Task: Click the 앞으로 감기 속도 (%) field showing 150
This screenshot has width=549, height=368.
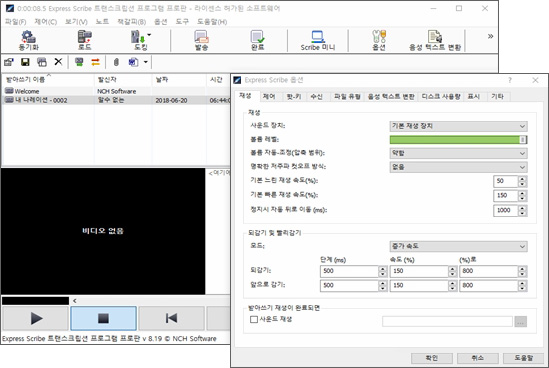Action: click(x=419, y=286)
